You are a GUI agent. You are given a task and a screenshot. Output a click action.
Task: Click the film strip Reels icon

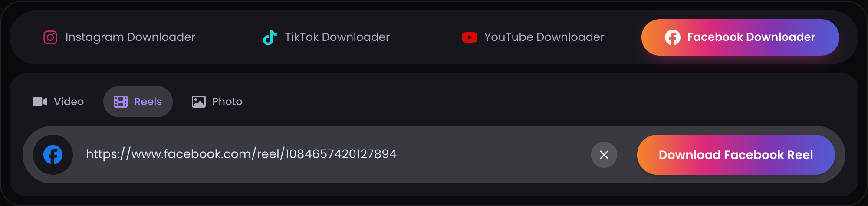pyautogui.click(x=121, y=102)
